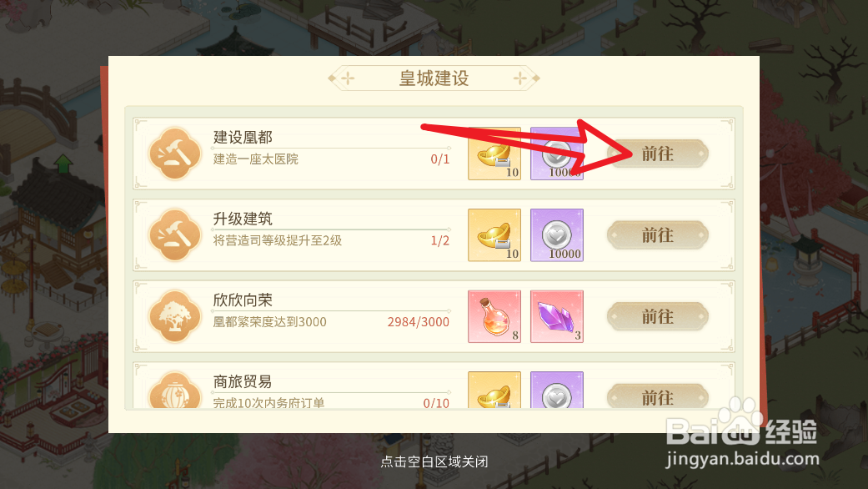This screenshot has height=489, width=868.
Task: Click 前往 button for 商旅贸易 task
Action: pyautogui.click(x=658, y=397)
